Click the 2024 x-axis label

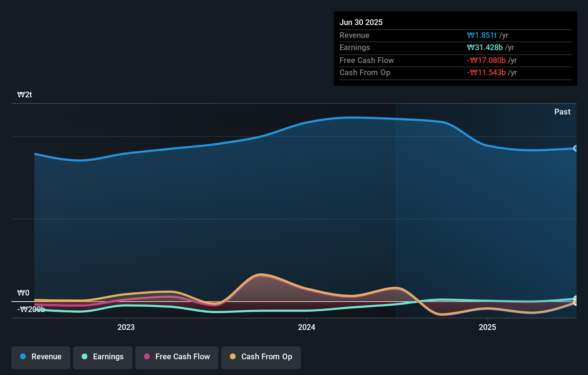click(307, 327)
